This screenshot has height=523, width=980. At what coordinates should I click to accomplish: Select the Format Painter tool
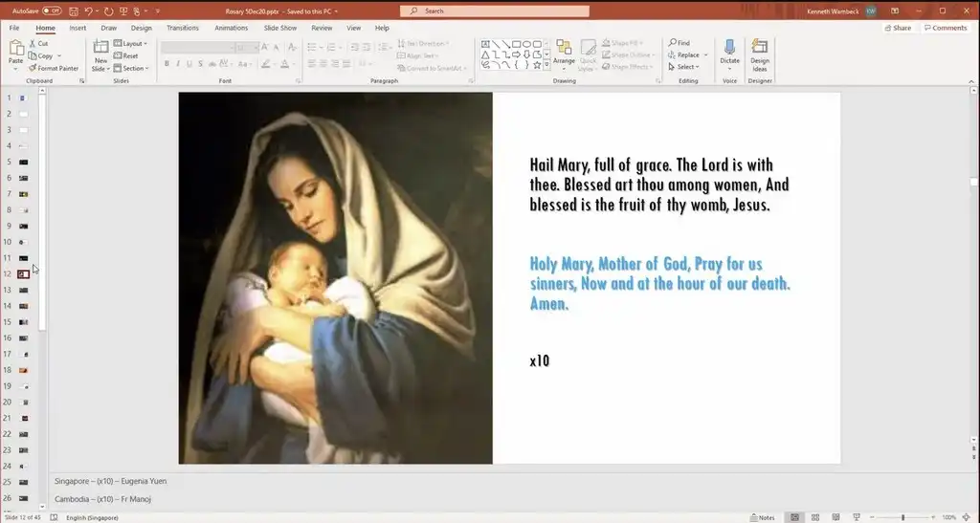point(54,68)
